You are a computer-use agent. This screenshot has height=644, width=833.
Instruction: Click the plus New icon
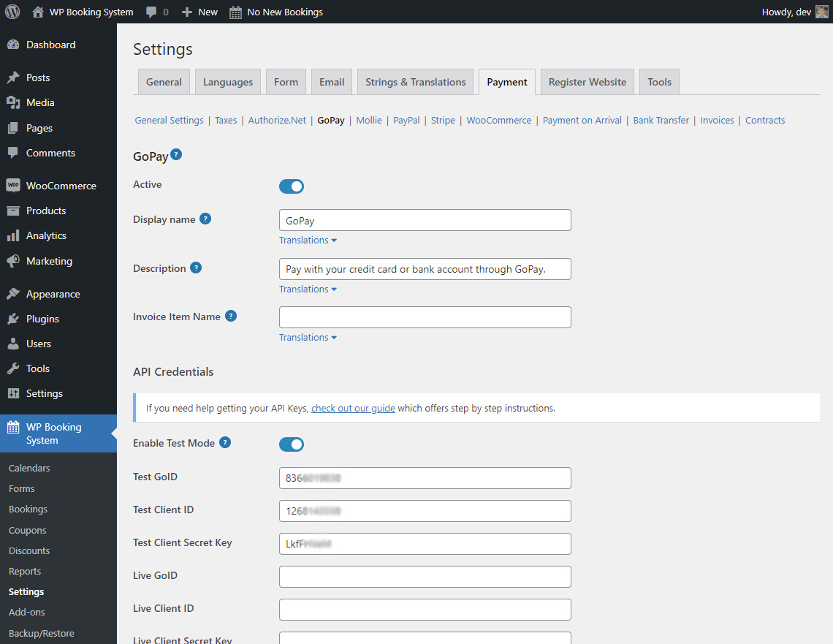point(186,12)
